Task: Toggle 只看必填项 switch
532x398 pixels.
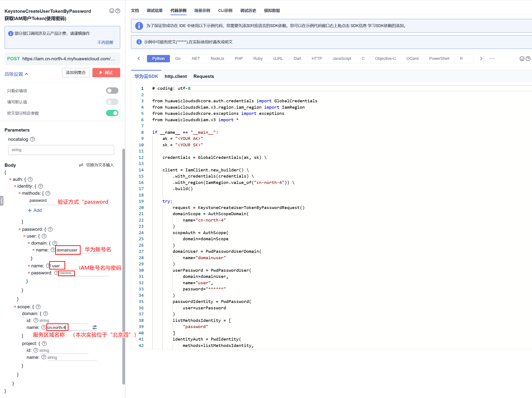Action: 112,91
